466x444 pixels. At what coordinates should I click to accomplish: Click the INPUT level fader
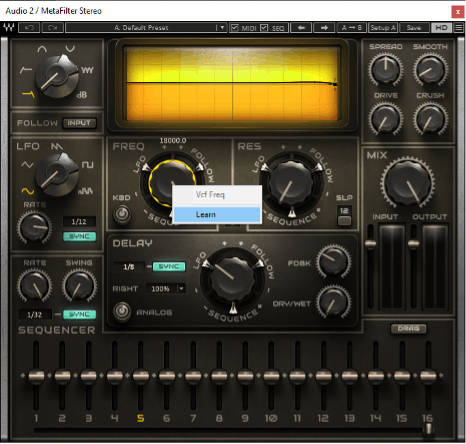[x=370, y=243]
